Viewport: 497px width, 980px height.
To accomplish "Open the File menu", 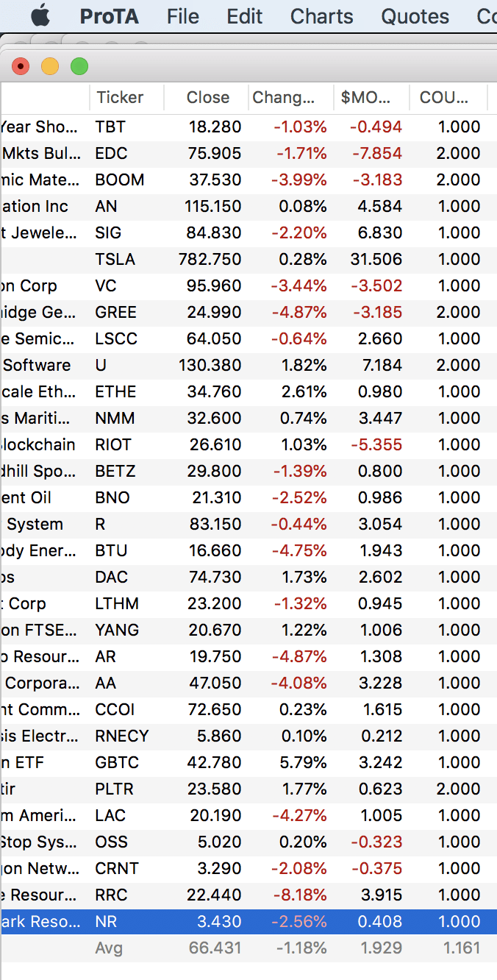I will pos(183,16).
